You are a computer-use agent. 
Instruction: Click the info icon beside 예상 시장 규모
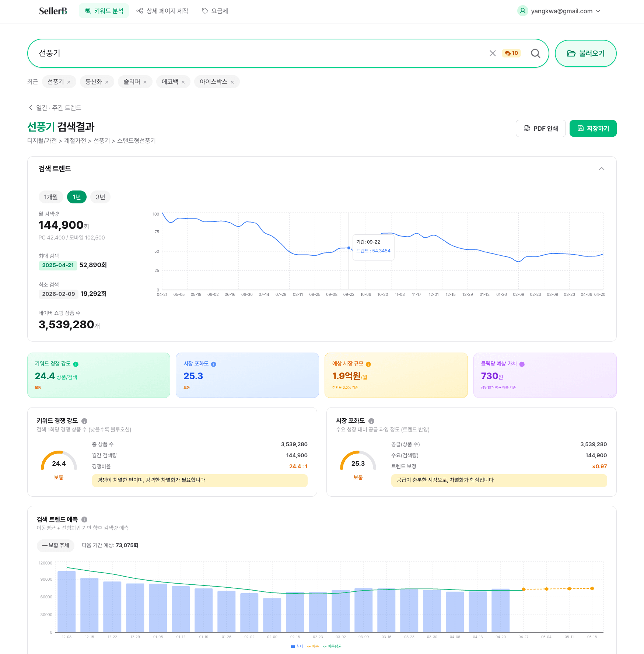coord(368,364)
